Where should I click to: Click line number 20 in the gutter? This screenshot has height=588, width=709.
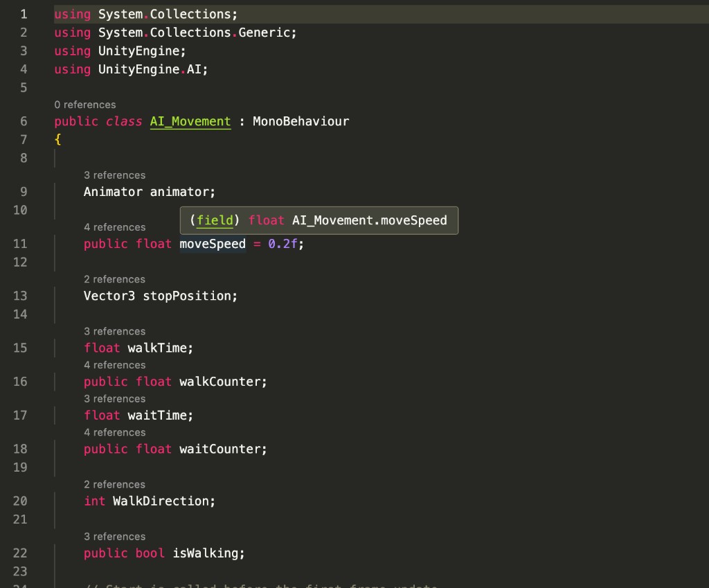[20, 501]
